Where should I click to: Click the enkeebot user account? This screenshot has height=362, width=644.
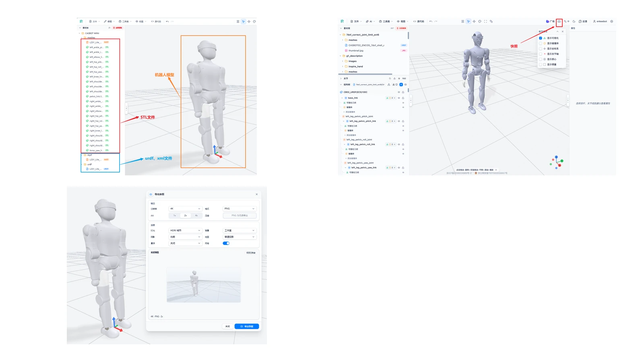[x=600, y=21]
